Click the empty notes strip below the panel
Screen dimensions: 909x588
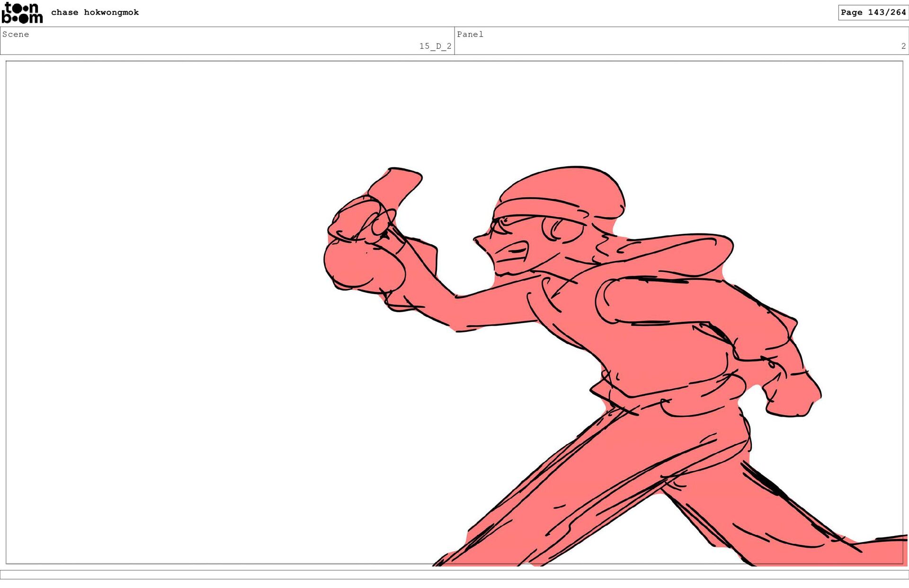[x=454, y=574]
